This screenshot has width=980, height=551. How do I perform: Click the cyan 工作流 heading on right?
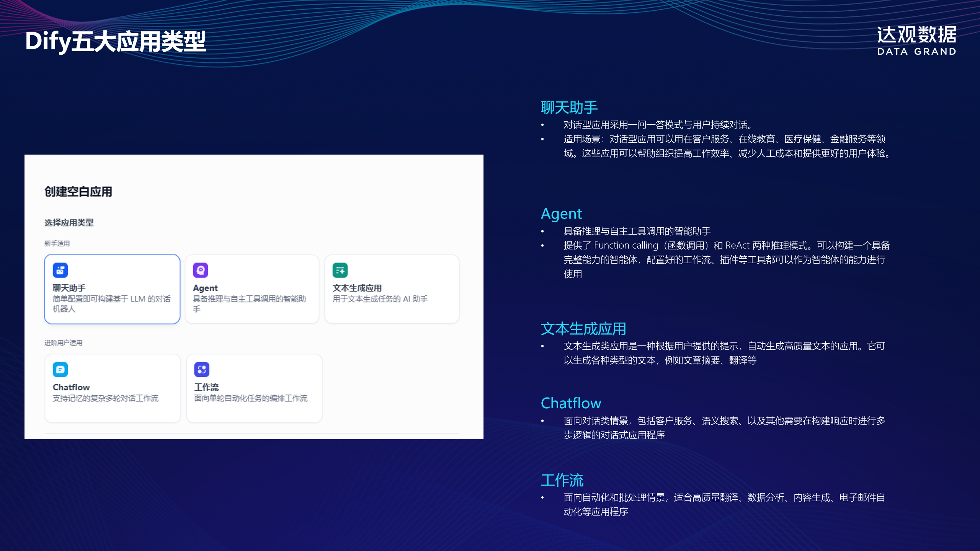pyautogui.click(x=562, y=480)
